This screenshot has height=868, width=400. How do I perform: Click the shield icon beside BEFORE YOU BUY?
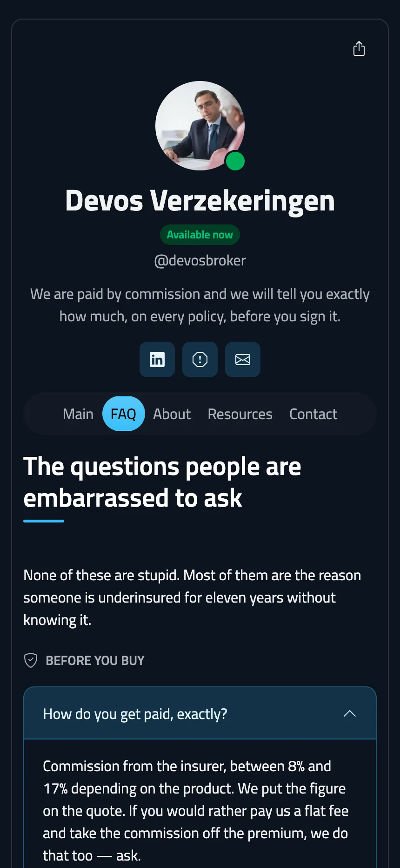(x=31, y=660)
